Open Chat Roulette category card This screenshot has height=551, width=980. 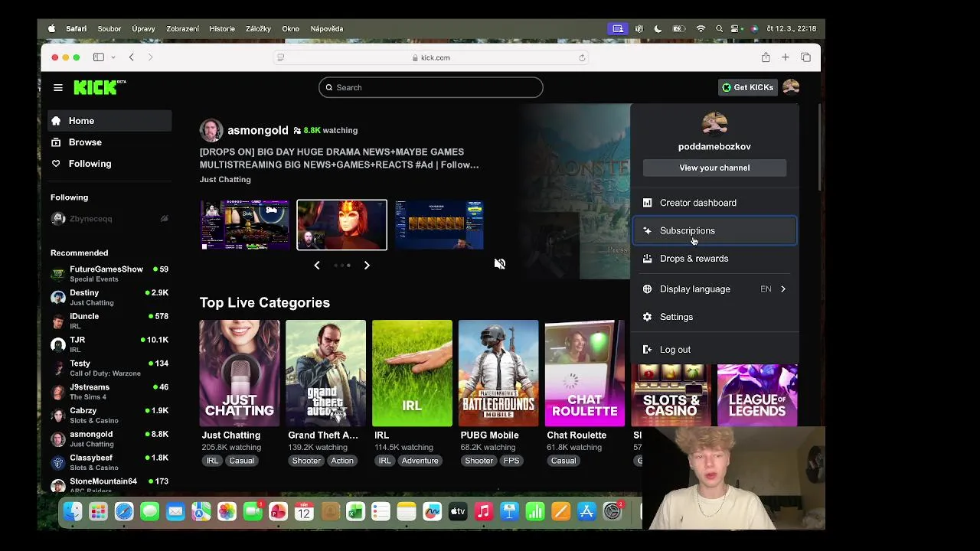(585, 373)
